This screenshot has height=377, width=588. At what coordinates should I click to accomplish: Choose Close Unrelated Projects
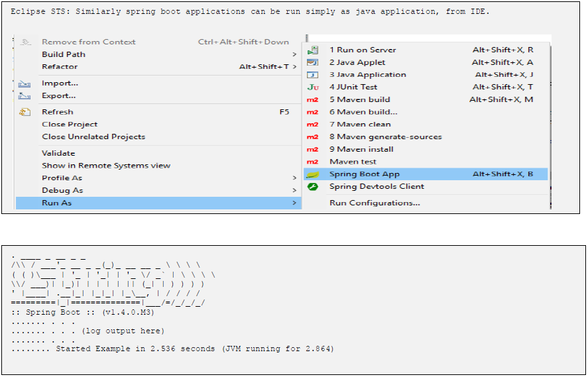tap(93, 137)
